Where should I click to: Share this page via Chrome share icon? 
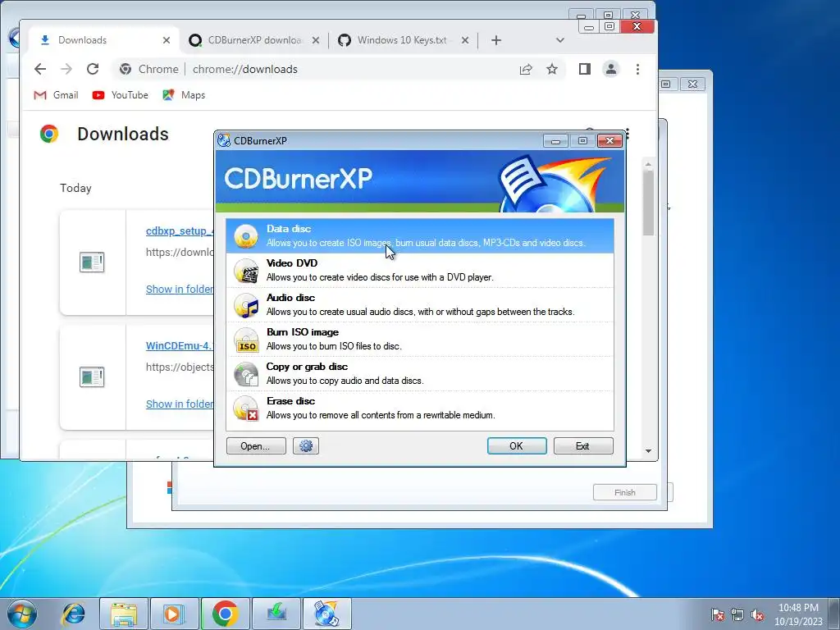click(x=526, y=69)
